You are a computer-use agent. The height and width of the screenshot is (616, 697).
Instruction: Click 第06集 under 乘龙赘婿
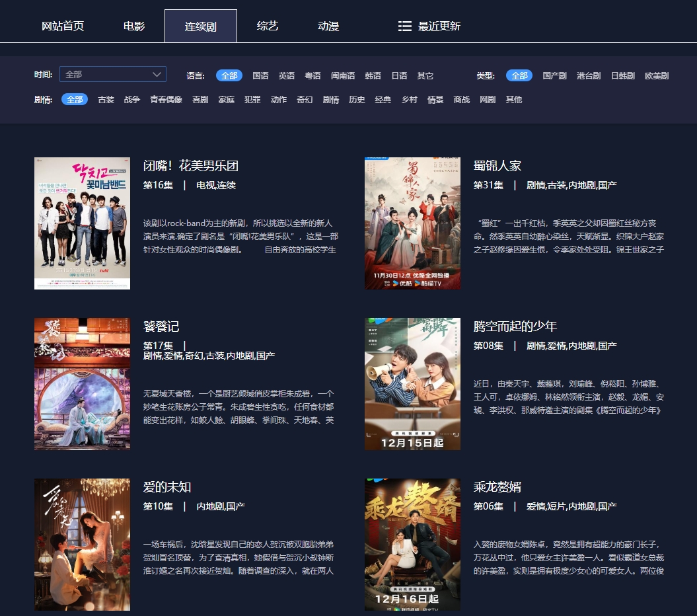[x=488, y=506]
